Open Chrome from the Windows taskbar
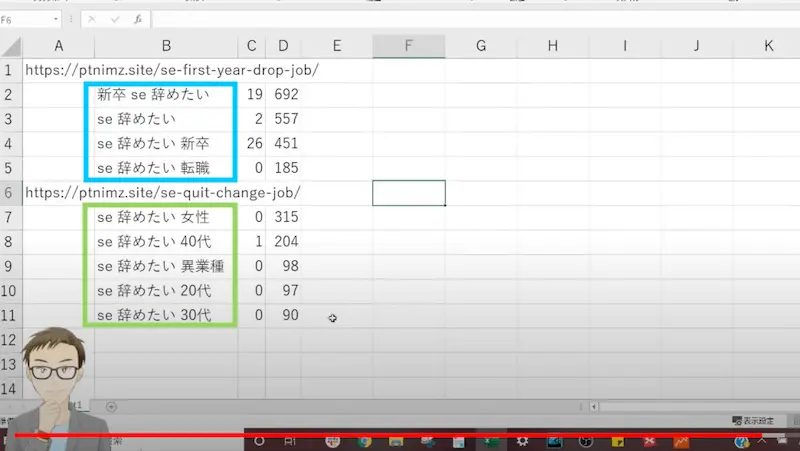This screenshot has height=451, width=800. pyautogui.click(x=365, y=440)
